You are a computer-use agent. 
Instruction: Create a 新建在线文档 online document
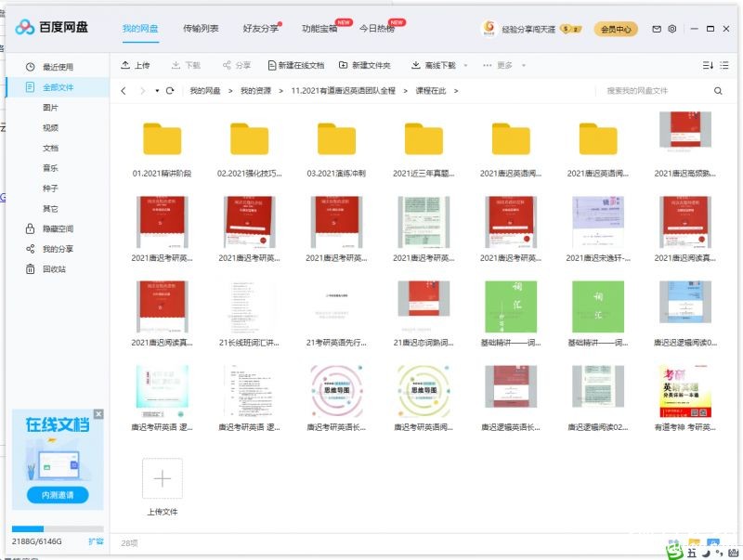point(295,65)
